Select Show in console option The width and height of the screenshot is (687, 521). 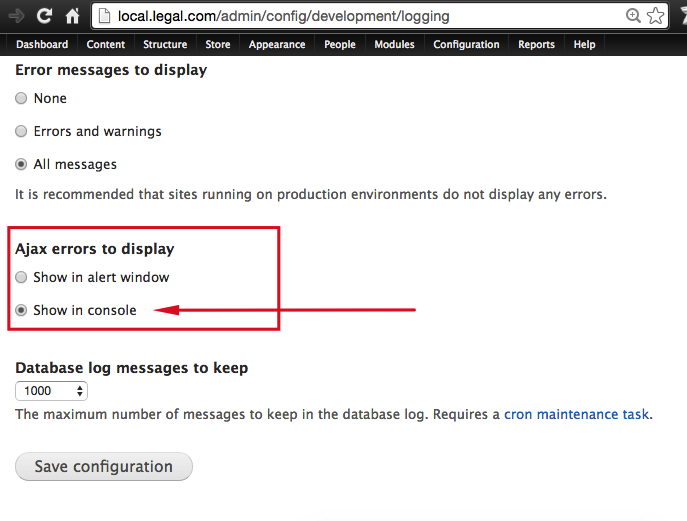21,310
